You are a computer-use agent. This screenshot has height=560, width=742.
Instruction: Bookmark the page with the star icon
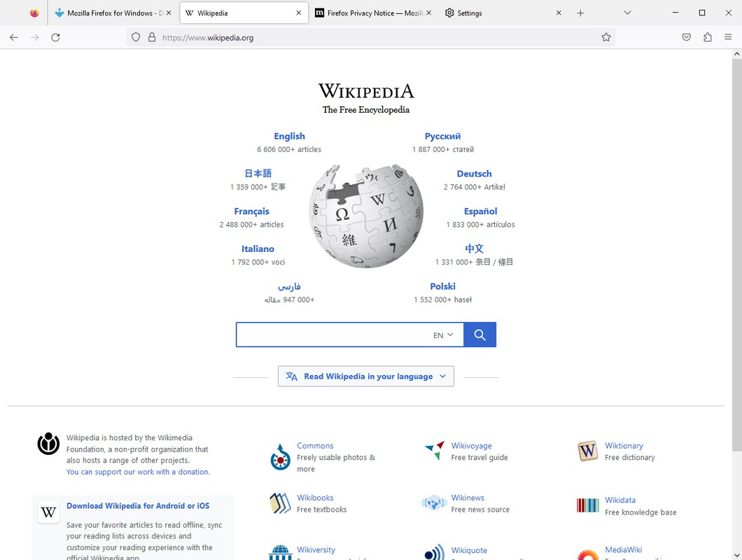605,37
